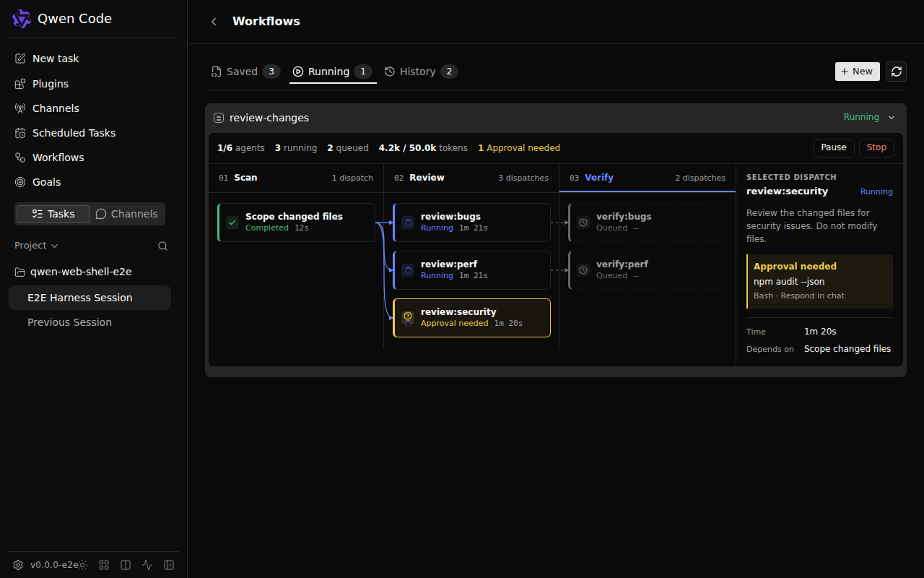Click the grid layout icon in the footer

click(x=104, y=565)
